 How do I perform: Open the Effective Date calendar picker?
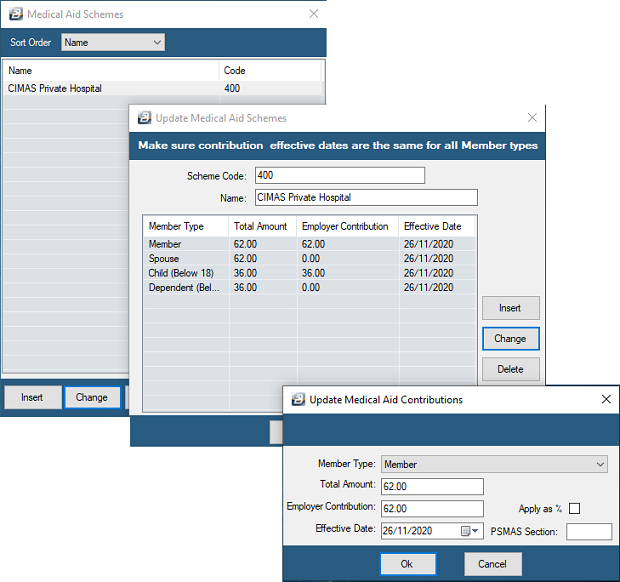tap(470, 531)
